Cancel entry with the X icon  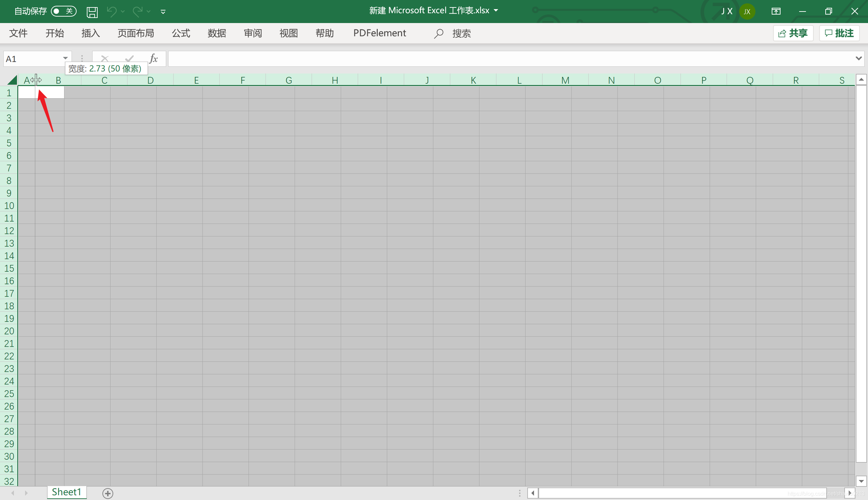(104, 58)
